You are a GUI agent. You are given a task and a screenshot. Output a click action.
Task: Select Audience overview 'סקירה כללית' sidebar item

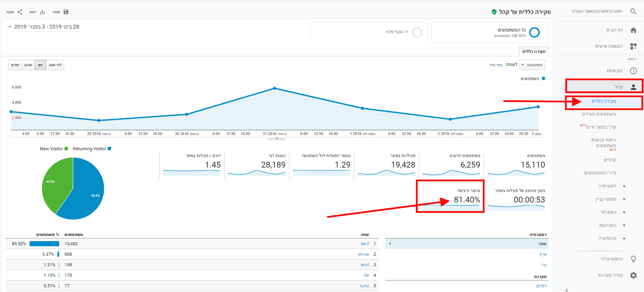click(604, 101)
